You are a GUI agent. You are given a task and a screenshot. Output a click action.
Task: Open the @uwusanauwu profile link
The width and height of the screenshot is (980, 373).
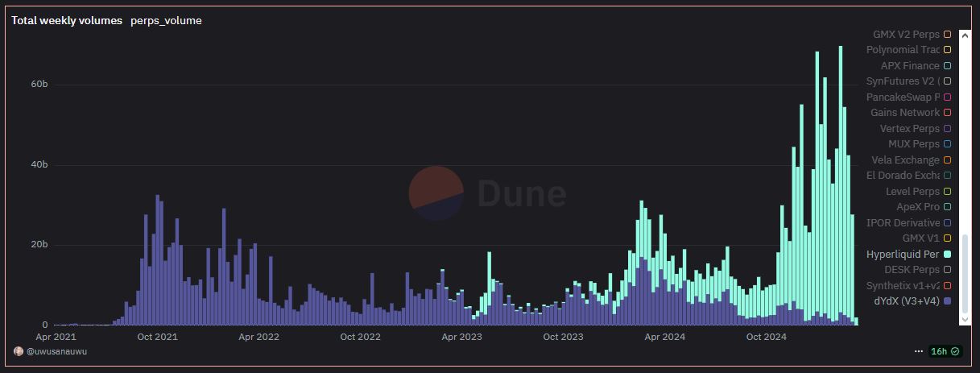56,351
